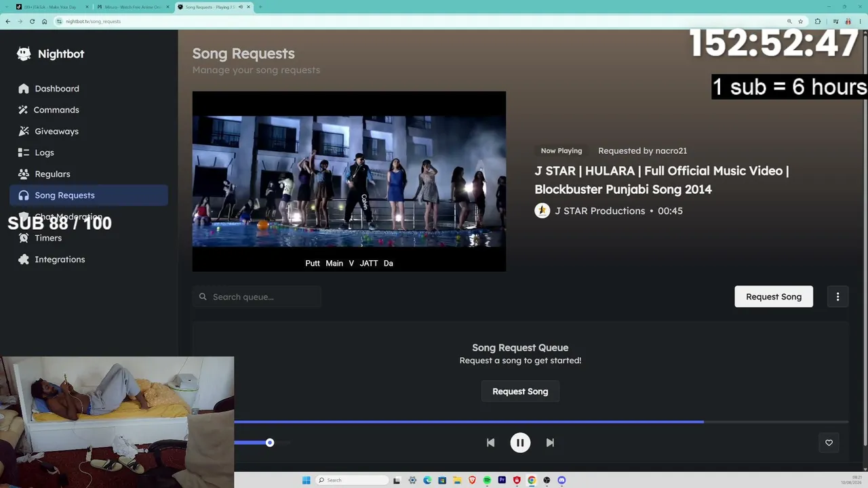Skip to the previous track
Image resolution: width=868 pixels, height=488 pixels.
(x=490, y=443)
